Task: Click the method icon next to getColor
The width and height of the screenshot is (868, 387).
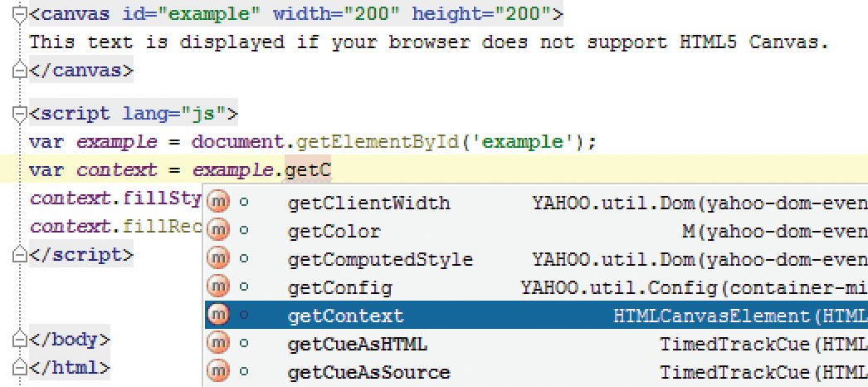Action: tap(217, 232)
